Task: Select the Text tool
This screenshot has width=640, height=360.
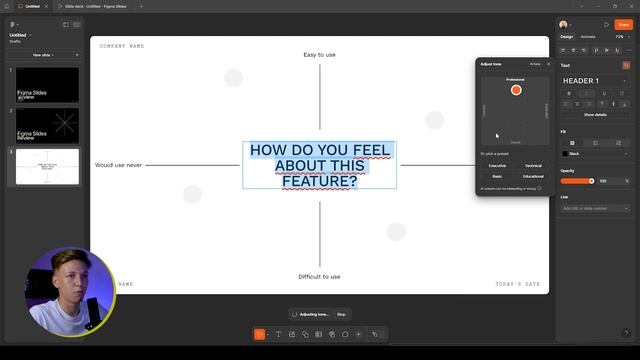Action: [x=278, y=334]
